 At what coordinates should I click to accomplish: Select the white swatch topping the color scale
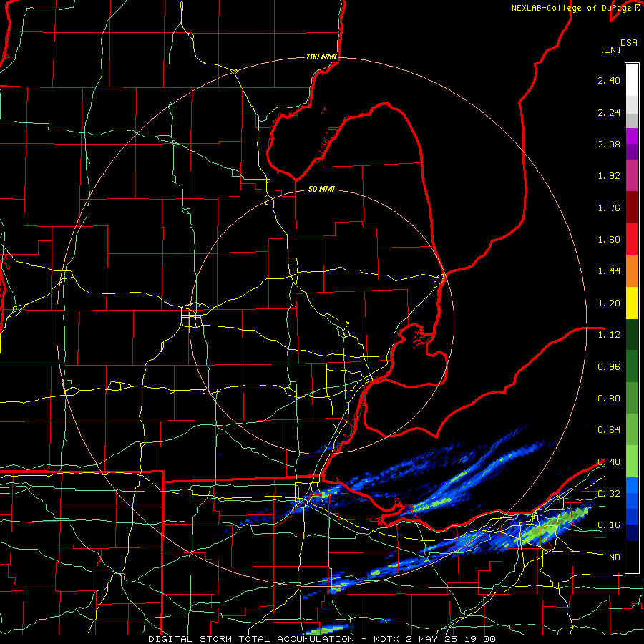[x=632, y=80]
